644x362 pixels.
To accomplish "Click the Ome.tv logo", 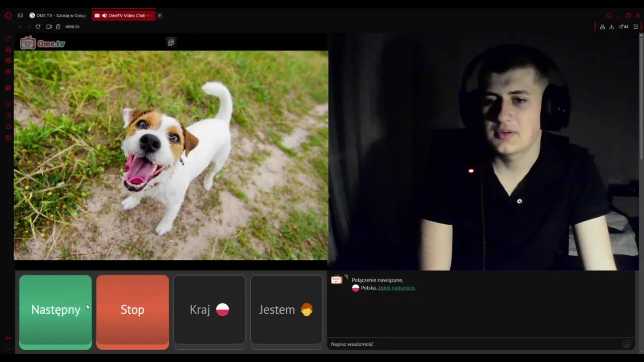I will tap(43, 43).
